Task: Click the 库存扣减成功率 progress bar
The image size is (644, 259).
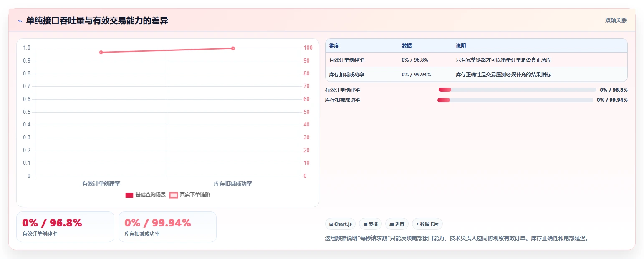Action: pos(515,100)
